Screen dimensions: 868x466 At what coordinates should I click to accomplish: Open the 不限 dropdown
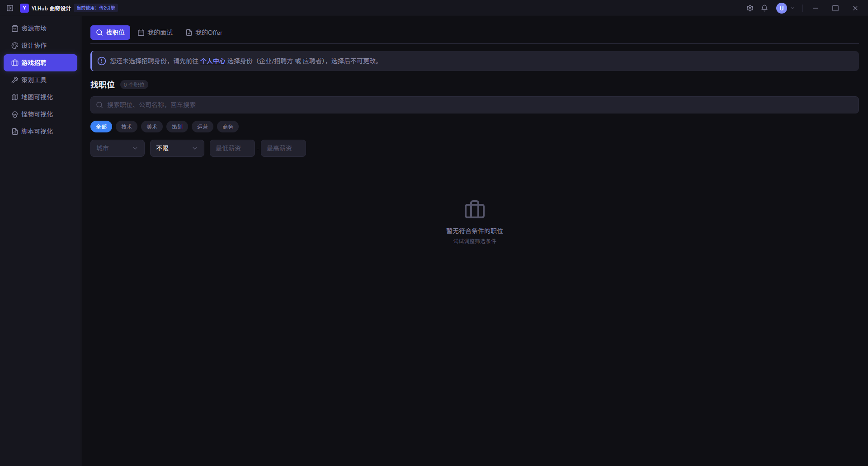click(177, 148)
